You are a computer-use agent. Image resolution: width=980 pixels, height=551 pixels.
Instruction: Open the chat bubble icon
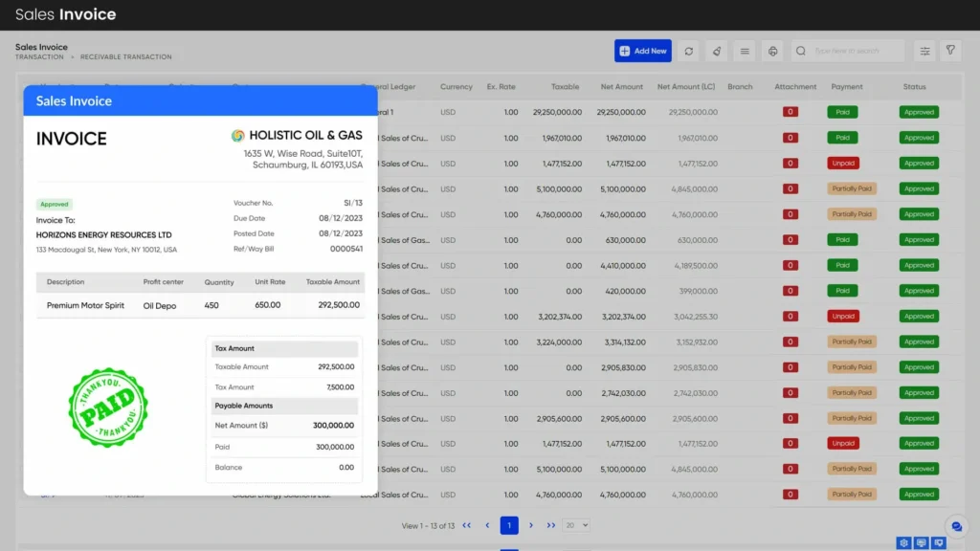(x=956, y=526)
